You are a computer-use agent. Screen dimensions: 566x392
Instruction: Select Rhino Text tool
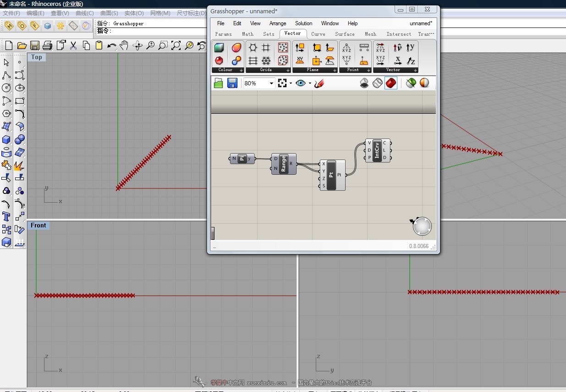[x=6, y=216]
